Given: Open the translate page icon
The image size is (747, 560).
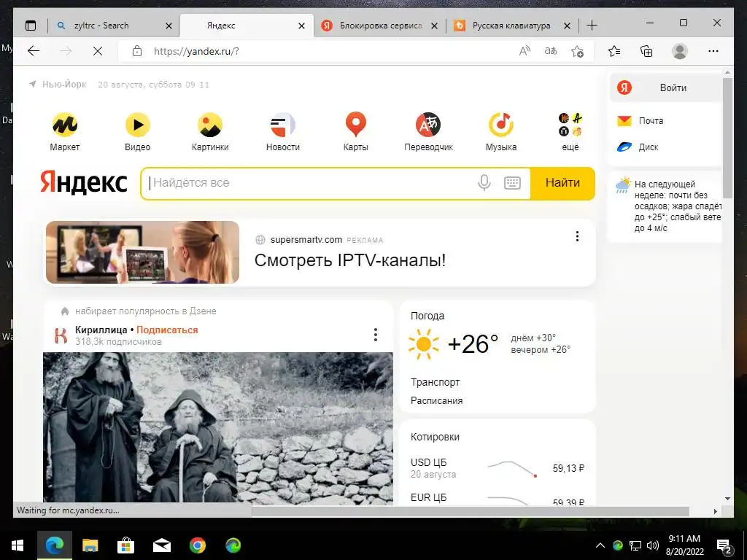Looking at the screenshot, I should click(x=551, y=51).
